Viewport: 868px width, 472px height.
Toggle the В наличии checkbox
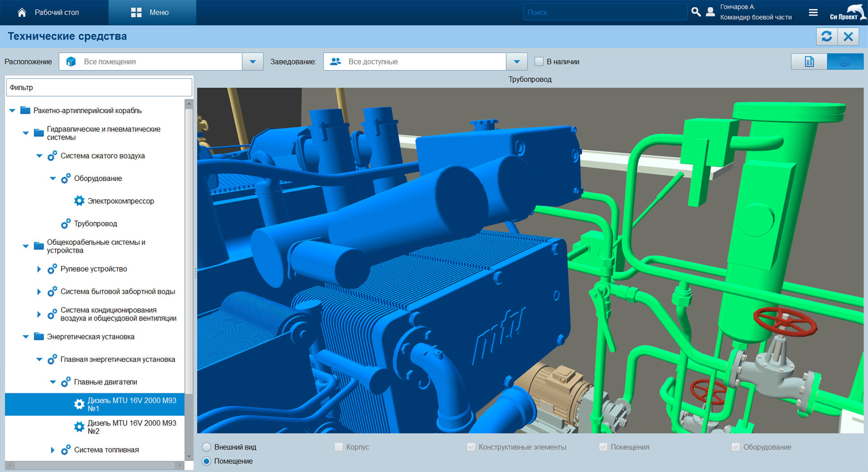coord(539,61)
